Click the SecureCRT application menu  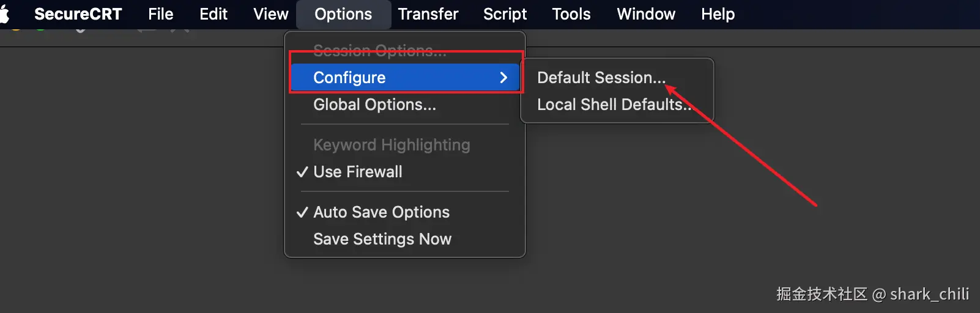click(78, 14)
